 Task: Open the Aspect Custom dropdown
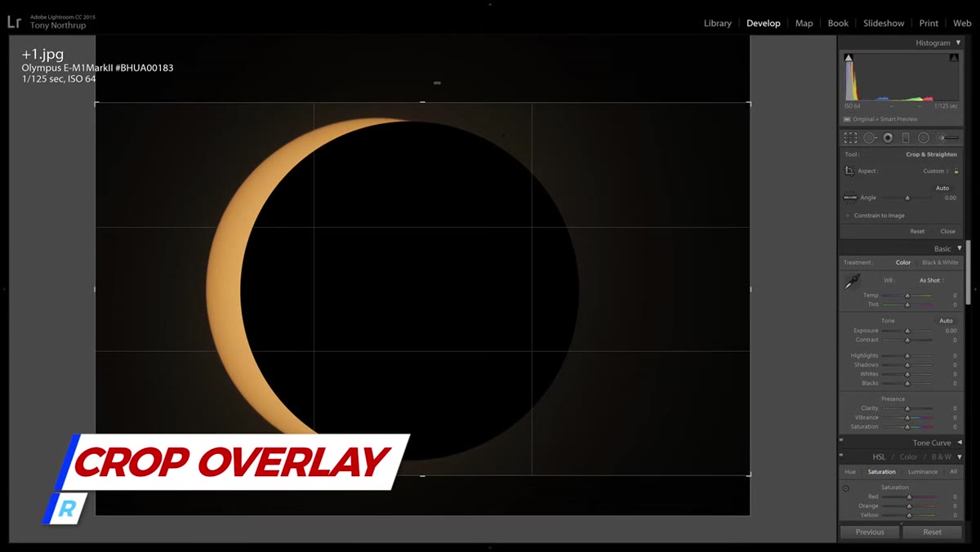pyautogui.click(x=936, y=171)
